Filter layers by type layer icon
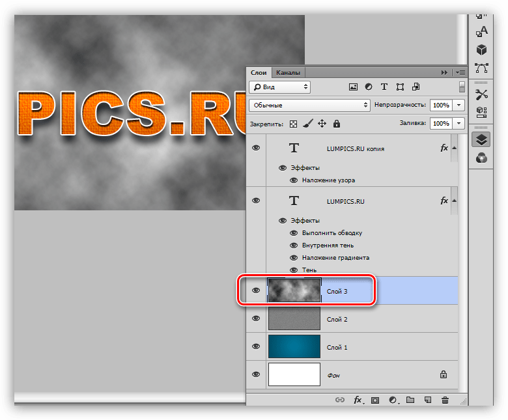508x420 pixels. tap(384, 87)
